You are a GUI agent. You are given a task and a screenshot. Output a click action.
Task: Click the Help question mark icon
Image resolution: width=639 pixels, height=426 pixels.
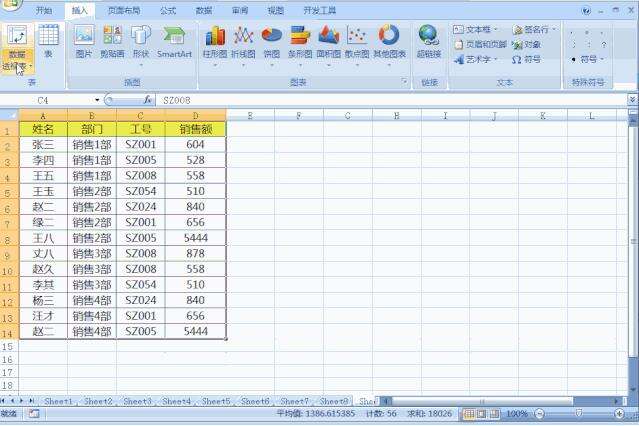586,11
